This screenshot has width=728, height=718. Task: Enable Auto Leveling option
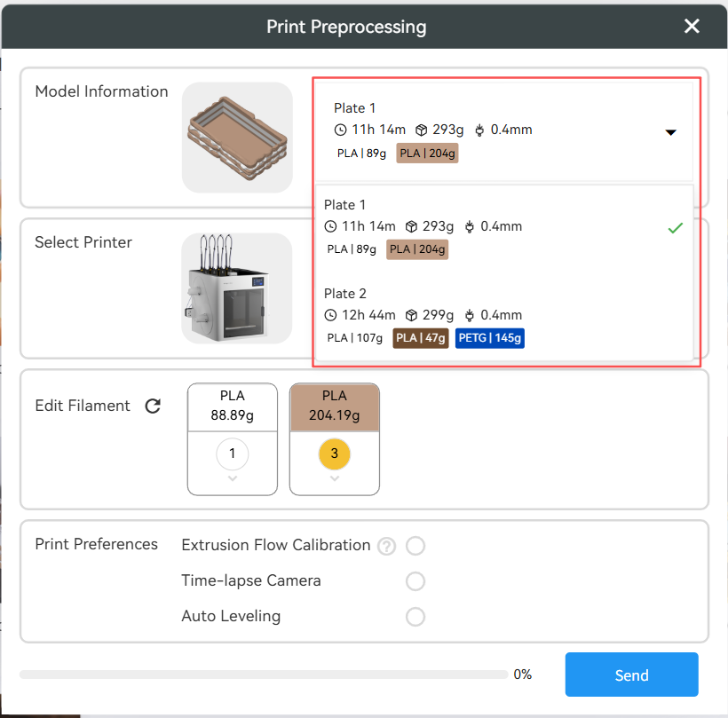pyautogui.click(x=415, y=617)
